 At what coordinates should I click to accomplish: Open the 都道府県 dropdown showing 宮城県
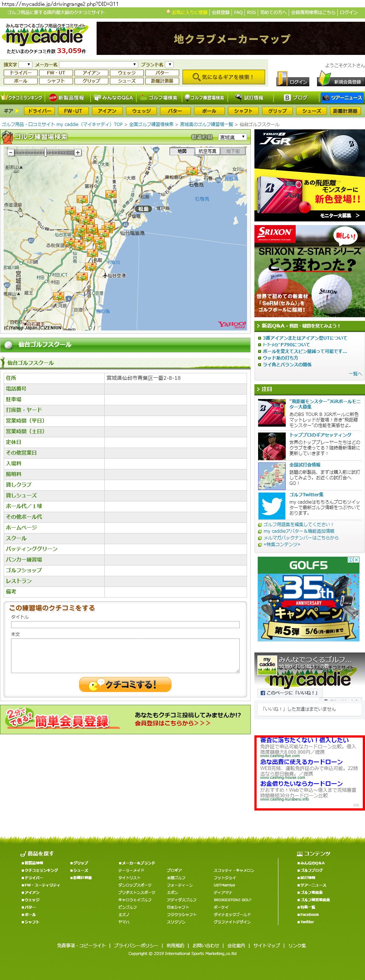(233, 137)
